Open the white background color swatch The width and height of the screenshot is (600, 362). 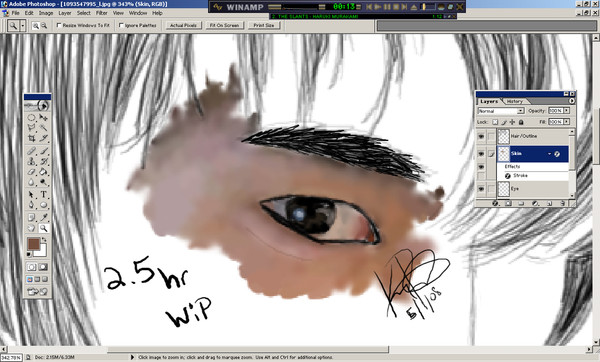42,252
